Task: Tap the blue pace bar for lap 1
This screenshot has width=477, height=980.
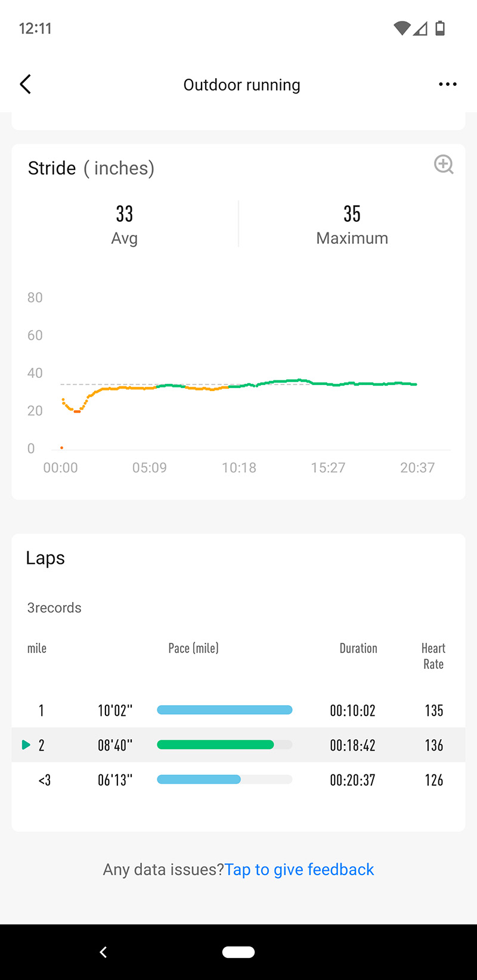Action: 224,710
